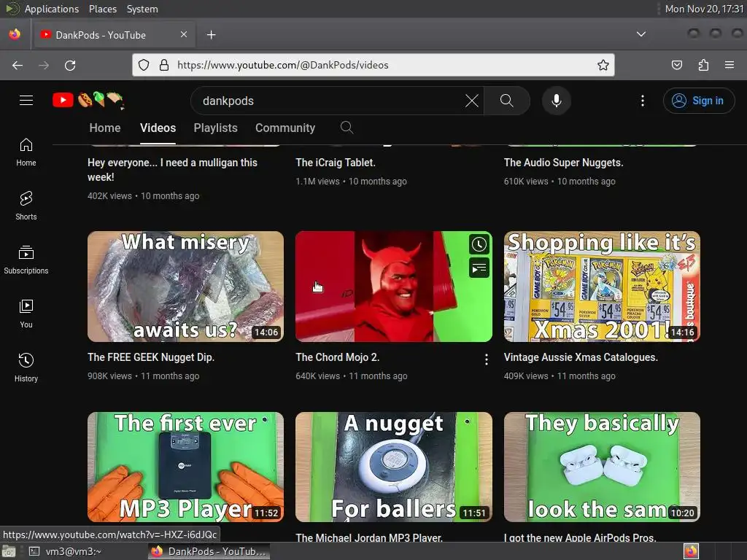Switch to the Playlists tab
The height and width of the screenshot is (560, 747).
215,128
